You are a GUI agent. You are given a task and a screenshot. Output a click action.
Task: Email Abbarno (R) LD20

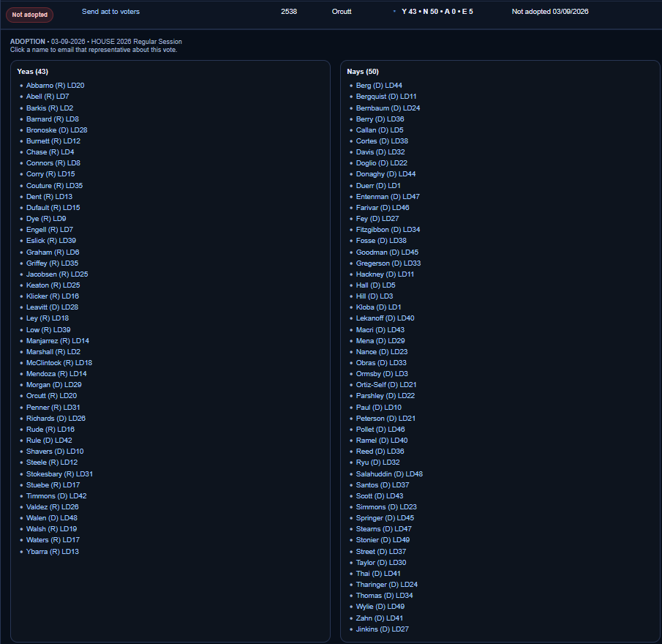tap(56, 86)
